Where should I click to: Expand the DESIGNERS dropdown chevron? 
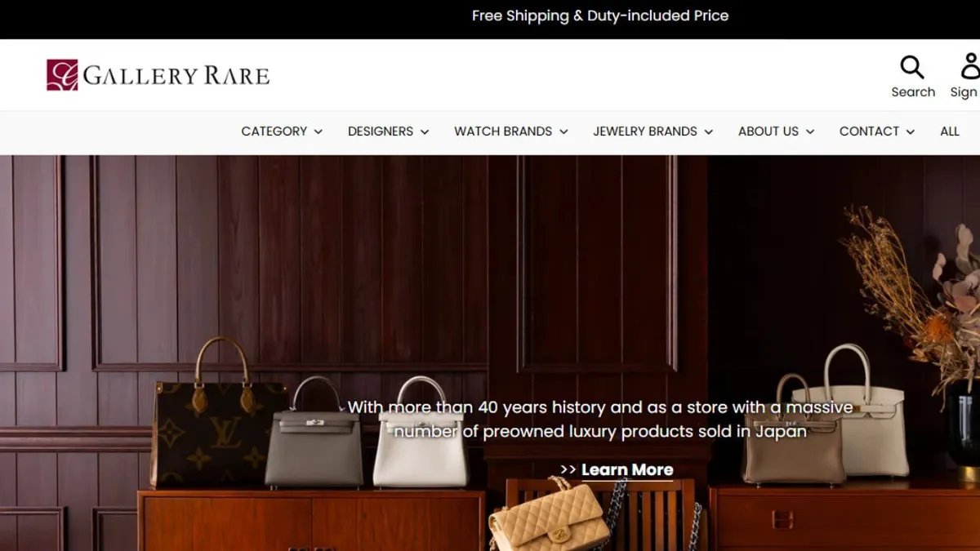point(425,131)
